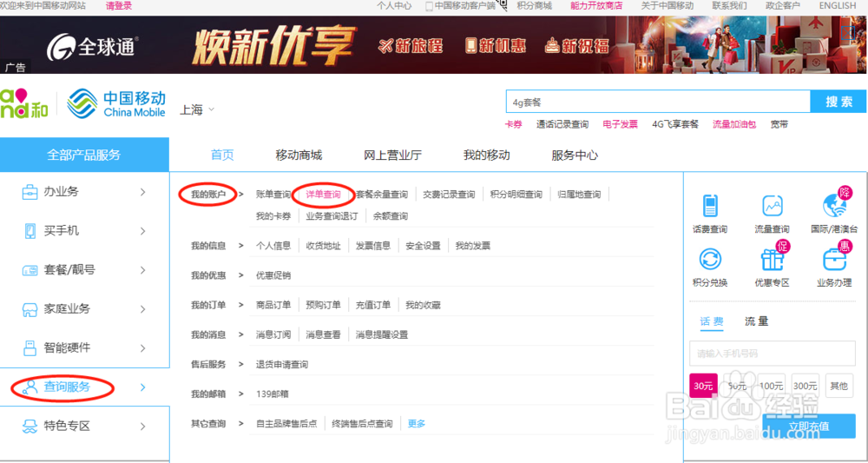Viewport: 868px width, 463px height.
Task: Click the 套餐/靓号 card sidebar icon
Action: click(30, 270)
